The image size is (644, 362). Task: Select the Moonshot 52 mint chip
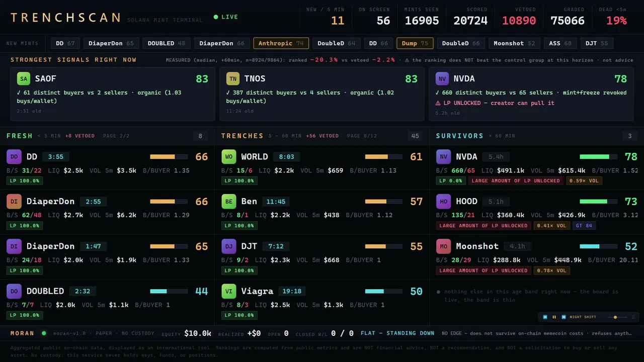514,43
